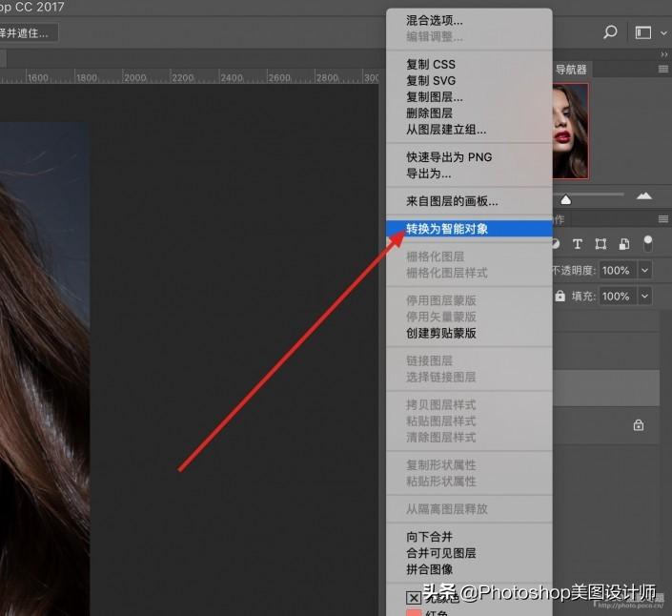This screenshot has height=616, width=672.
Task: Click the type layer filter icon
Action: point(577,244)
